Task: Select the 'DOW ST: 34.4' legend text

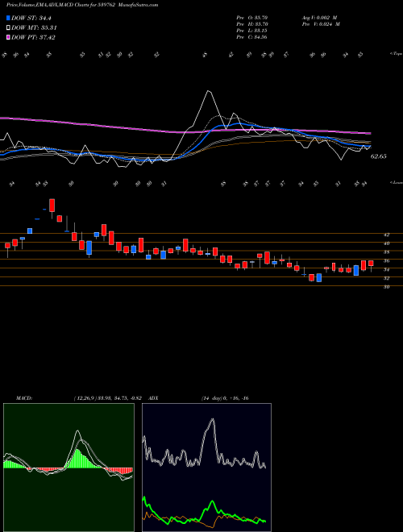Action: coord(31,18)
